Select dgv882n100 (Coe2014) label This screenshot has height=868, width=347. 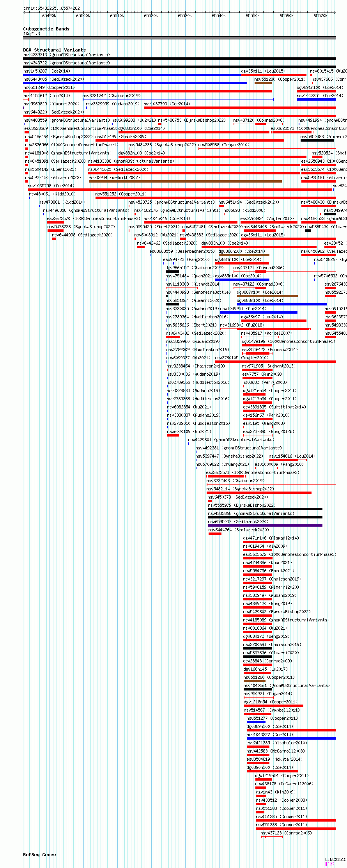[142, 153]
